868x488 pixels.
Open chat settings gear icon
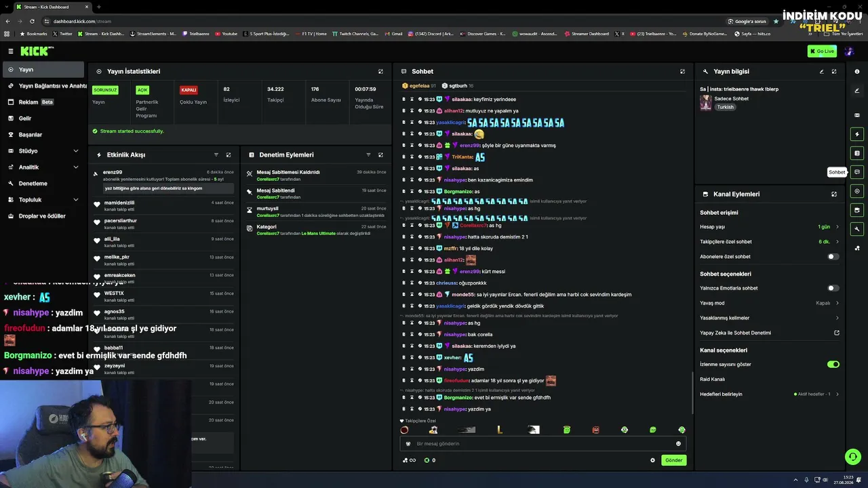[x=653, y=460]
